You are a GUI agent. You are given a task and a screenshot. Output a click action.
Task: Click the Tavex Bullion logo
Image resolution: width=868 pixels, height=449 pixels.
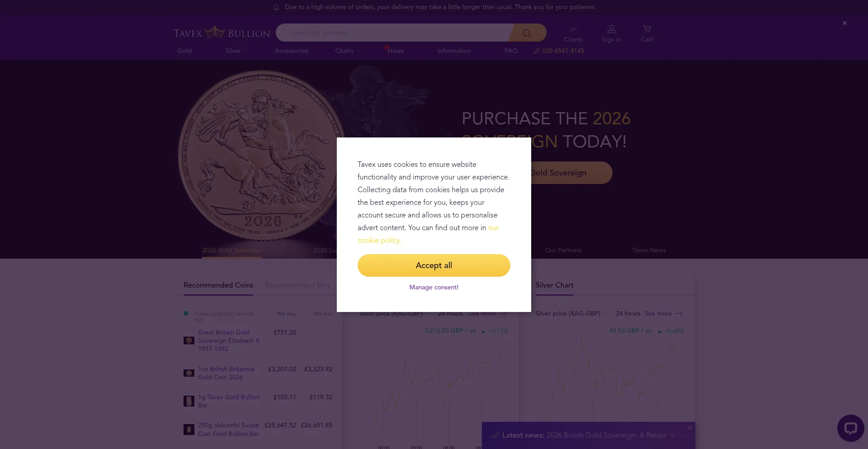tap(222, 33)
